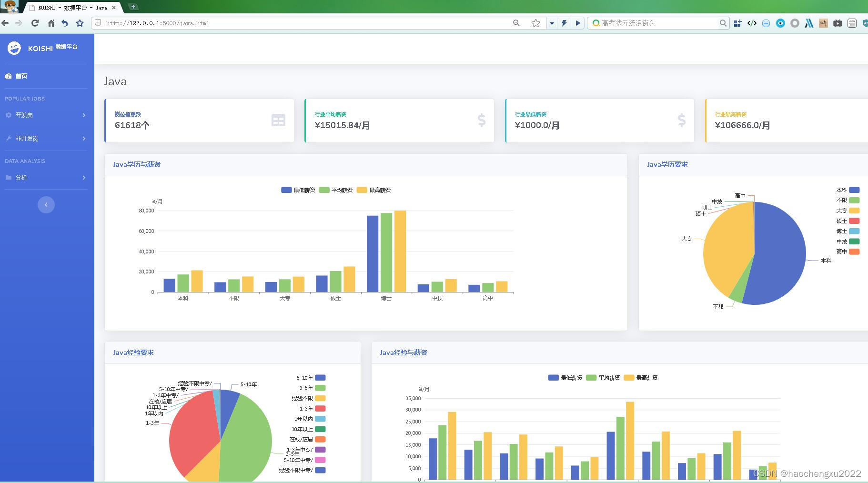
Task: Open the camera screenshot extension icon
Action: [x=838, y=23]
